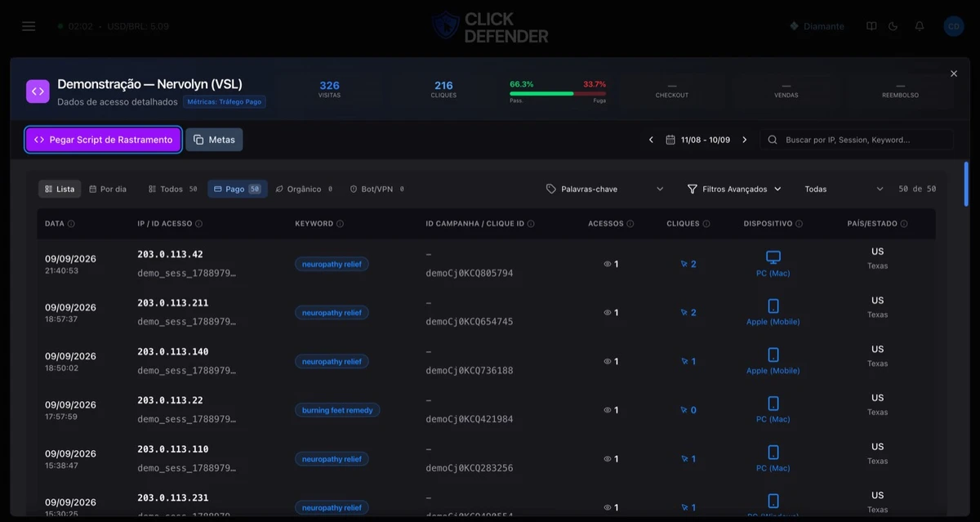Open the Metas button
The width and height of the screenshot is (980, 522).
pyautogui.click(x=214, y=140)
